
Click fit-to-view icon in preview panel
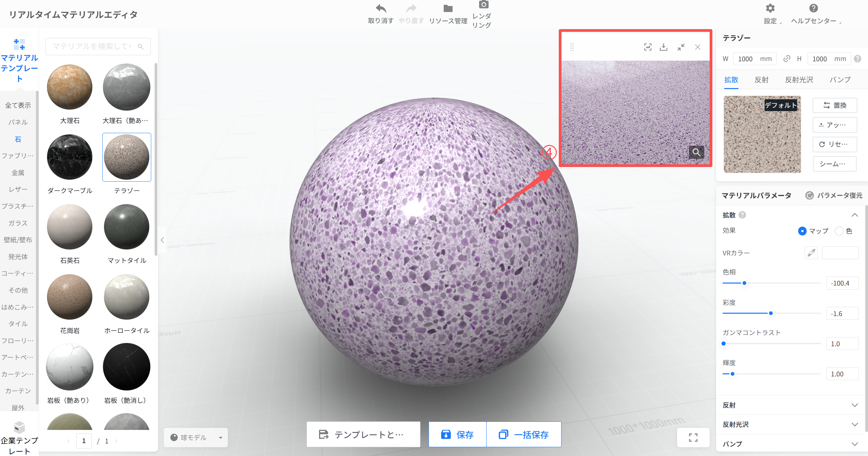(648, 47)
